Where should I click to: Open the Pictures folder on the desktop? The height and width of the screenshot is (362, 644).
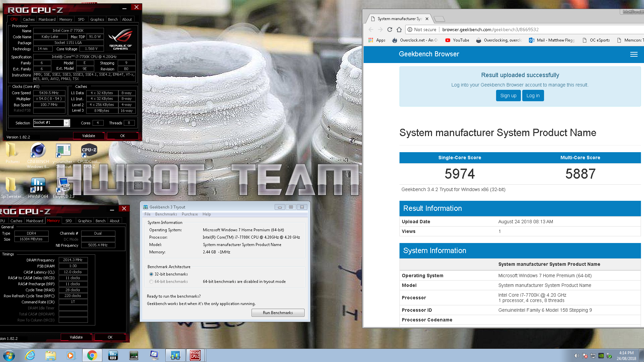coord(12,154)
